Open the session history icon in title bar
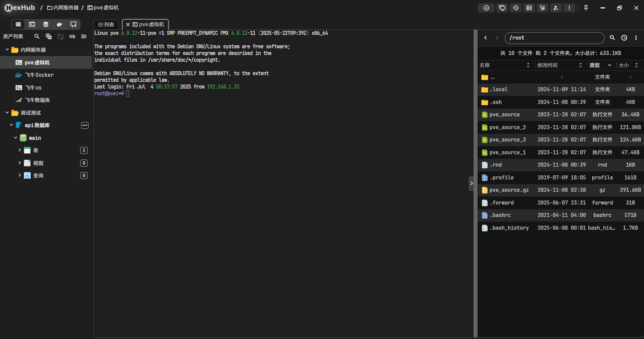 516,8
